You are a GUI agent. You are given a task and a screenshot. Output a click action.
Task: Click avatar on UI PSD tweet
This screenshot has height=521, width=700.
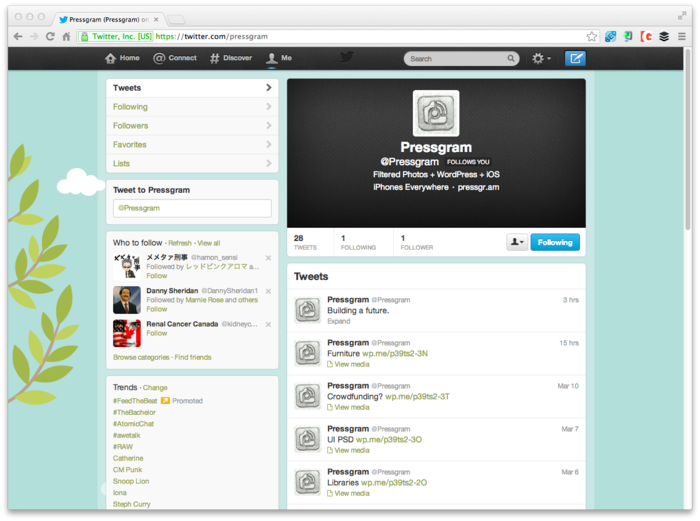pyautogui.click(x=308, y=439)
